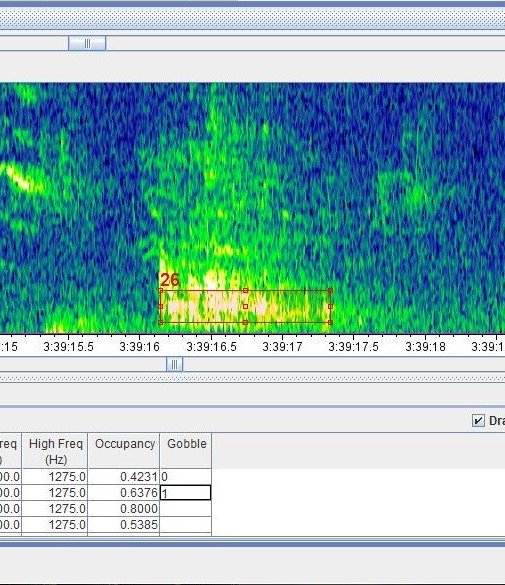The height and width of the screenshot is (585, 505).
Task: Select the Occupancy cell 0.5385
Action: [124, 525]
